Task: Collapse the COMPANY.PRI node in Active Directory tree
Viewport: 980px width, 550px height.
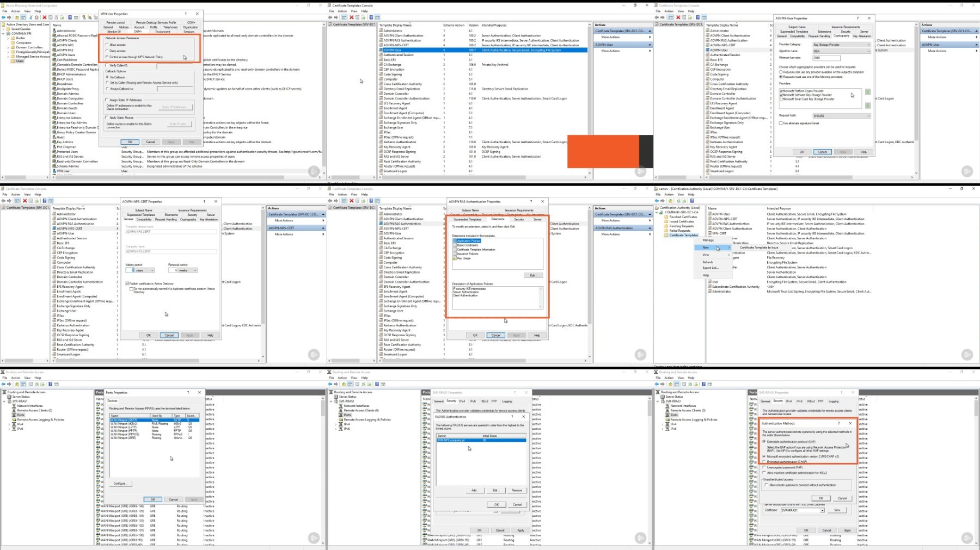Action: [4, 33]
